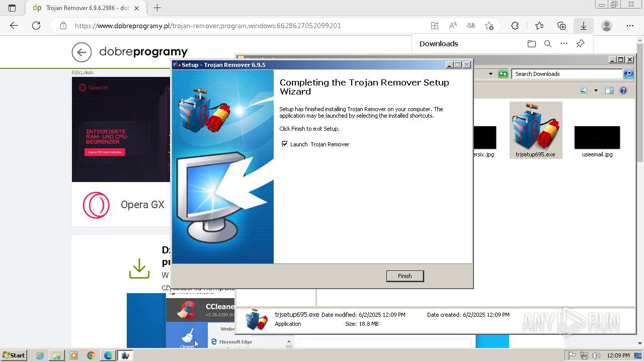
Task: Open the Edge tab actions menu icon
Action: pos(12,8)
